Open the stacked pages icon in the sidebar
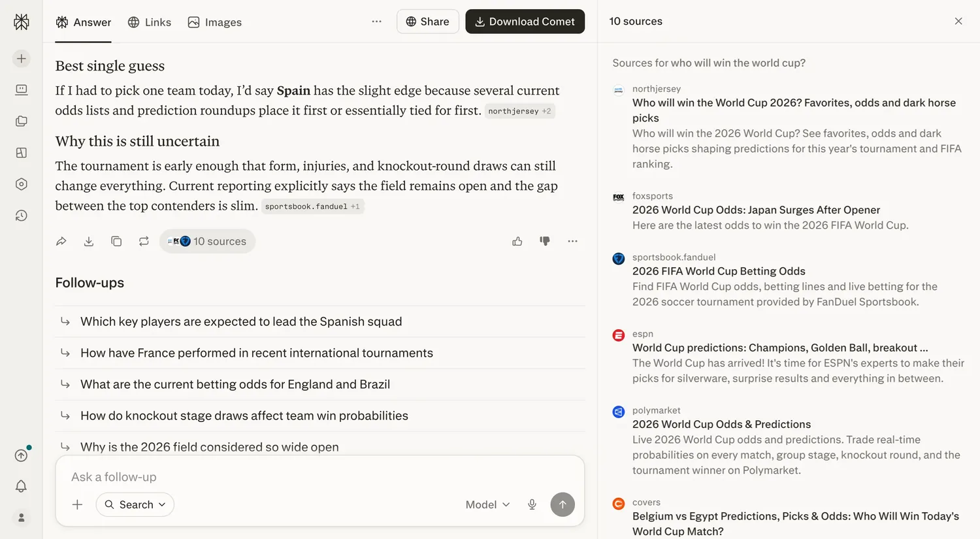Viewport: 980px width, 539px height. pyautogui.click(x=22, y=121)
